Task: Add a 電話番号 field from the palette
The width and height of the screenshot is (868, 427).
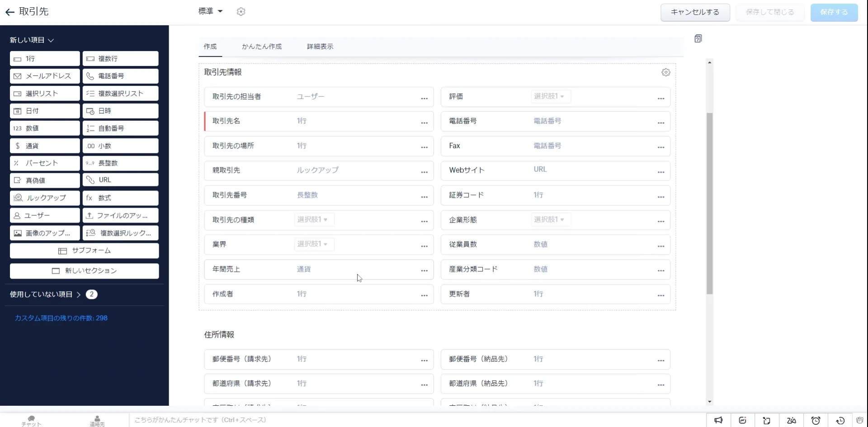Action: 120,76
